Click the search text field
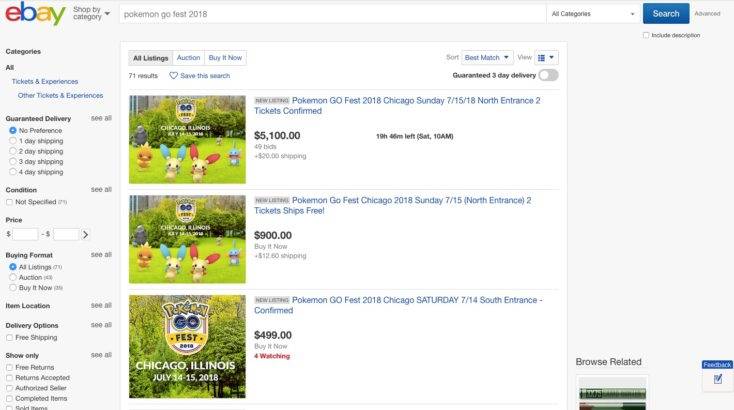The height and width of the screenshot is (410, 734). click(x=332, y=14)
